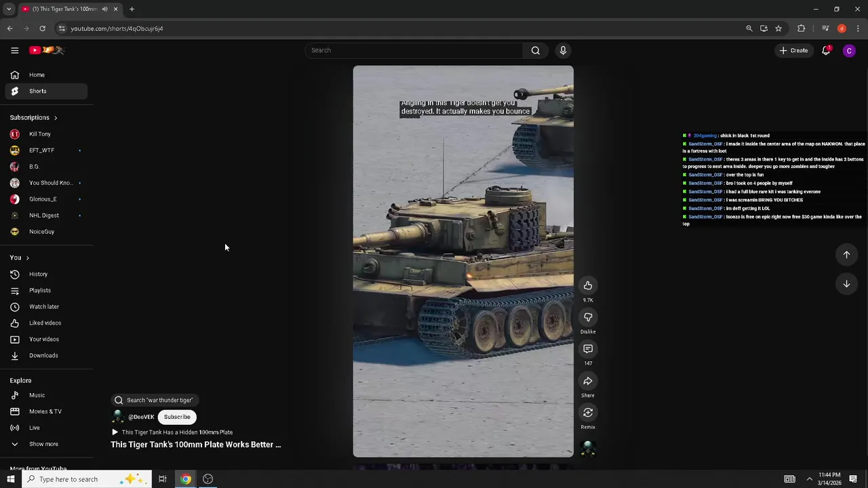Open Downloads page
Viewport: 868px width, 488px height.
46,355
